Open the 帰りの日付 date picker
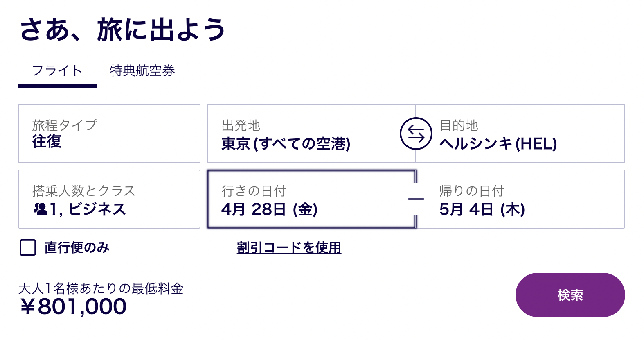This screenshot has height=340, width=644. 520,199
